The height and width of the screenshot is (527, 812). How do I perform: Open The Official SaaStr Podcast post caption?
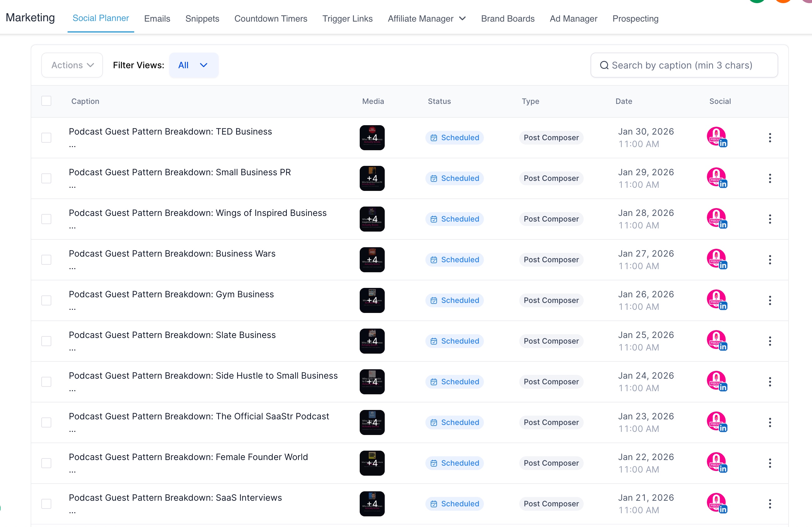click(199, 417)
